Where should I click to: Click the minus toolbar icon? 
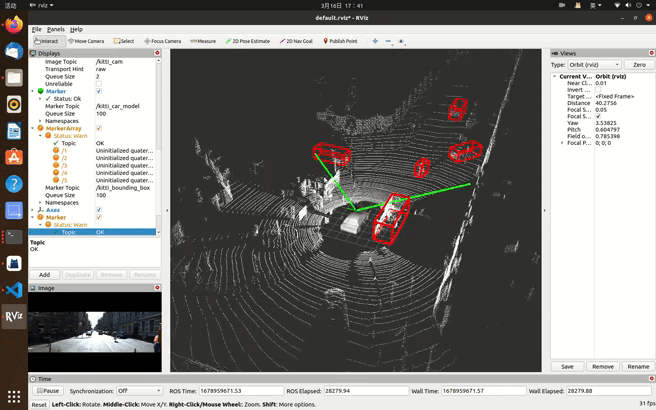[x=388, y=41]
